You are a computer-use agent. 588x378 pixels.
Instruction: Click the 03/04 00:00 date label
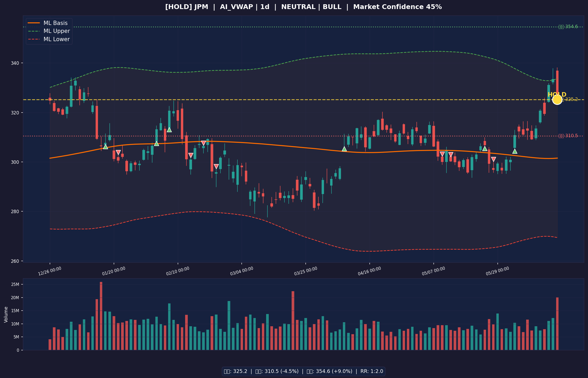tap(242, 271)
